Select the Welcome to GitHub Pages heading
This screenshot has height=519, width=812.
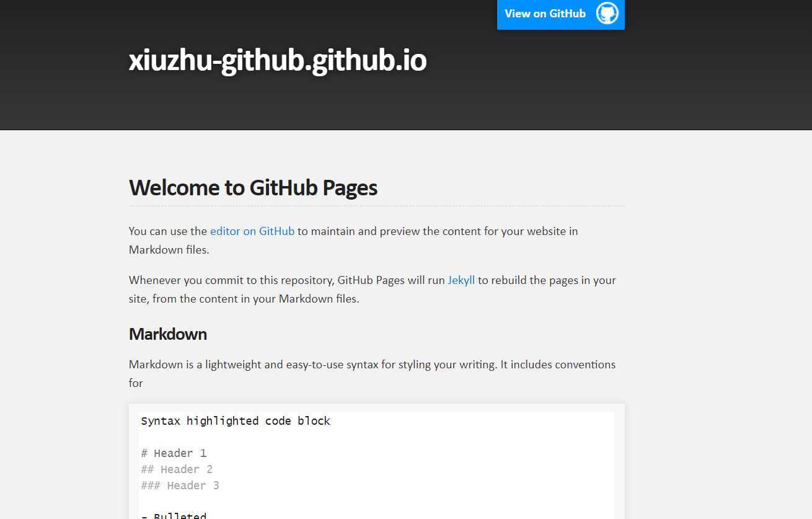tap(253, 187)
